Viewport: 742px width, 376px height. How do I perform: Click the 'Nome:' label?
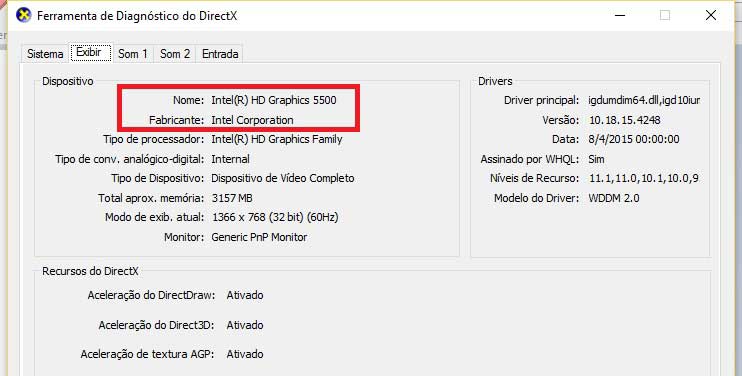click(x=188, y=100)
